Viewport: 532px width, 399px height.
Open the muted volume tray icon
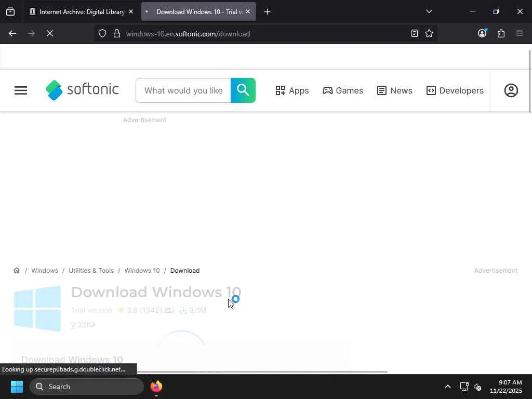tap(477, 387)
